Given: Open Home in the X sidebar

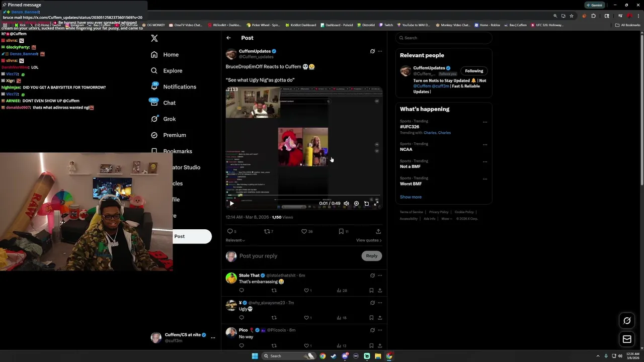Looking at the screenshot, I should (165, 54).
